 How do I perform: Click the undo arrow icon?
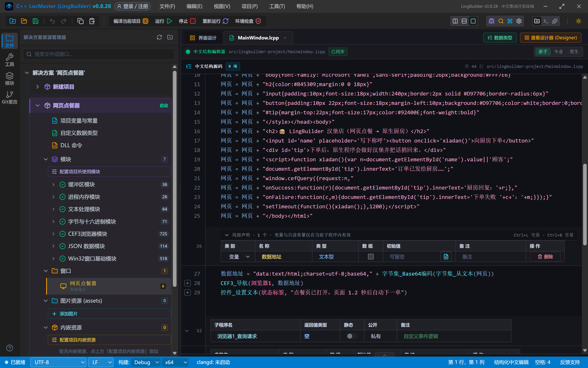[52, 21]
